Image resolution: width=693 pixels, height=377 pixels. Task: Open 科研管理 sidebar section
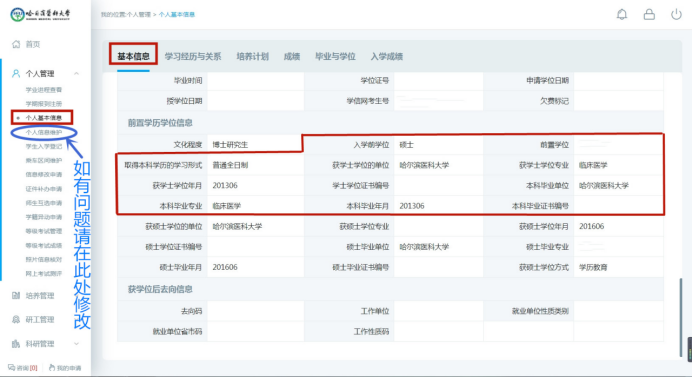[x=40, y=343]
